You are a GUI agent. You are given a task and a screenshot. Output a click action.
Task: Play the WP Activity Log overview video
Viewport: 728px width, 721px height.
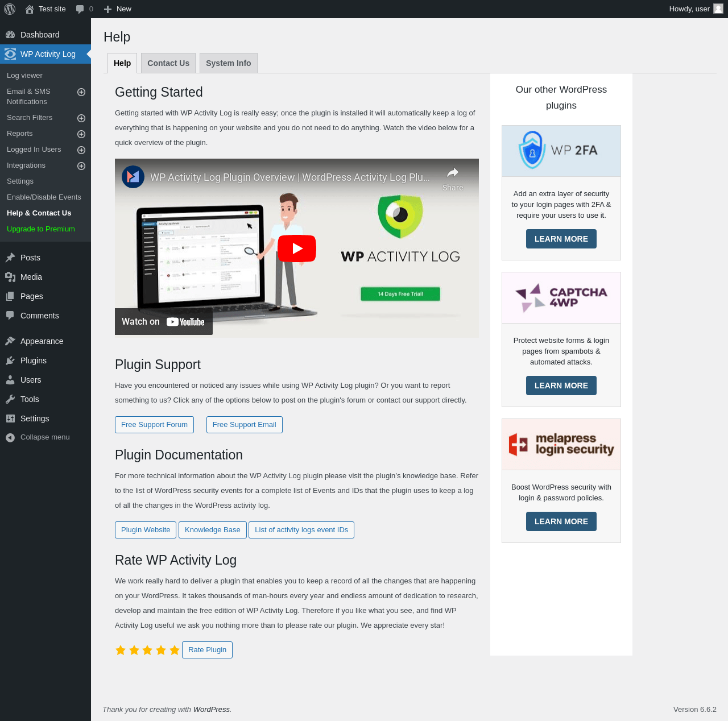click(297, 248)
